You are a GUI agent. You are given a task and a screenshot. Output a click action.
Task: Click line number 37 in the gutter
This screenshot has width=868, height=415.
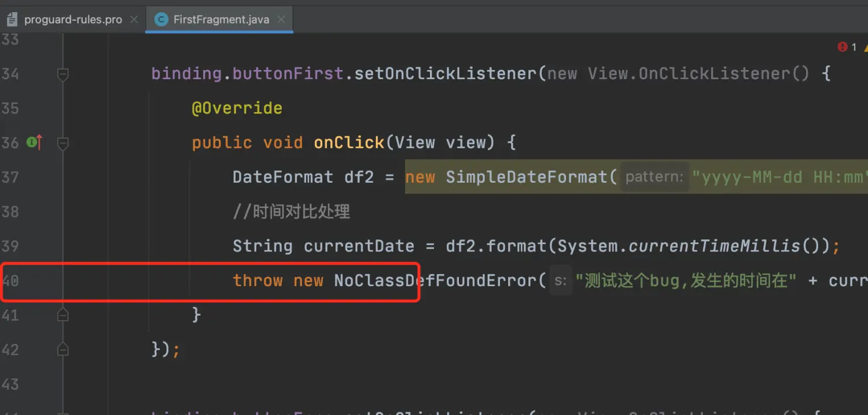(x=10, y=177)
